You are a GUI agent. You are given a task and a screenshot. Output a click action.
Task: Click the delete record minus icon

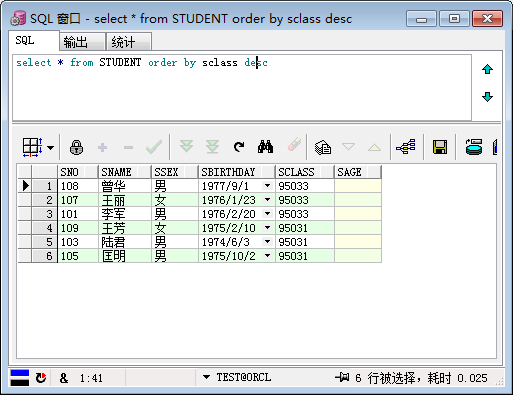[x=128, y=147]
